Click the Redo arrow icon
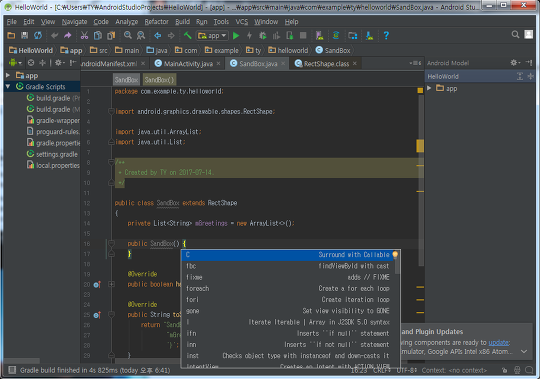The height and width of the screenshot is (379, 540). [x=68, y=35]
